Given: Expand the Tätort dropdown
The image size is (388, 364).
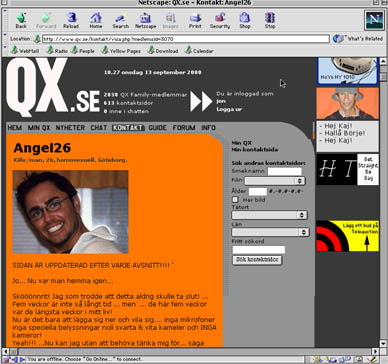Looking at the screenshot, I should pos(269,215).
